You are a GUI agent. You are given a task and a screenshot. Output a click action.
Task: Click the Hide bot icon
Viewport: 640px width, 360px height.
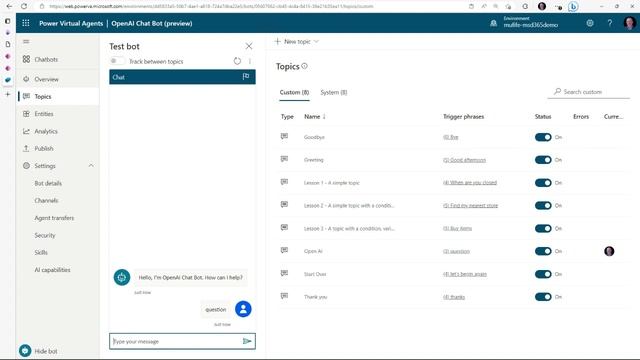point(25,351)
